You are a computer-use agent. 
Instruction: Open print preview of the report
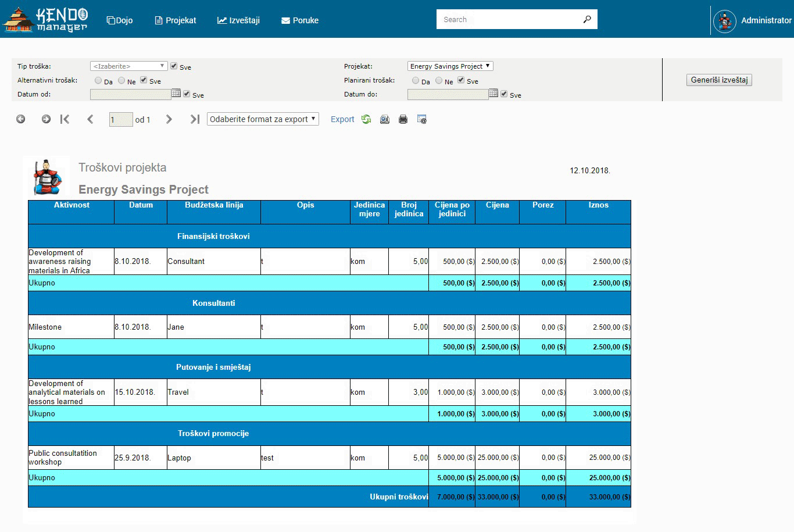[385, 119]
